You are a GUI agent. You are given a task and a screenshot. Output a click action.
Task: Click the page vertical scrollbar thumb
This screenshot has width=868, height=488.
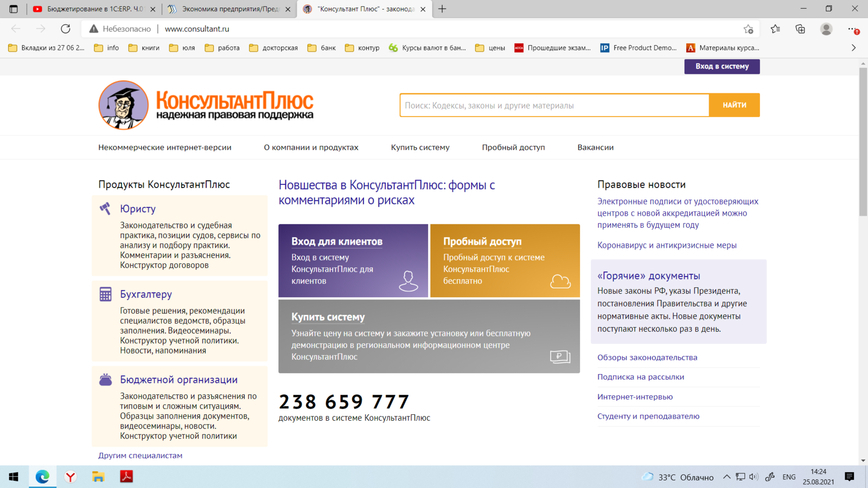(x=863, y=142)
